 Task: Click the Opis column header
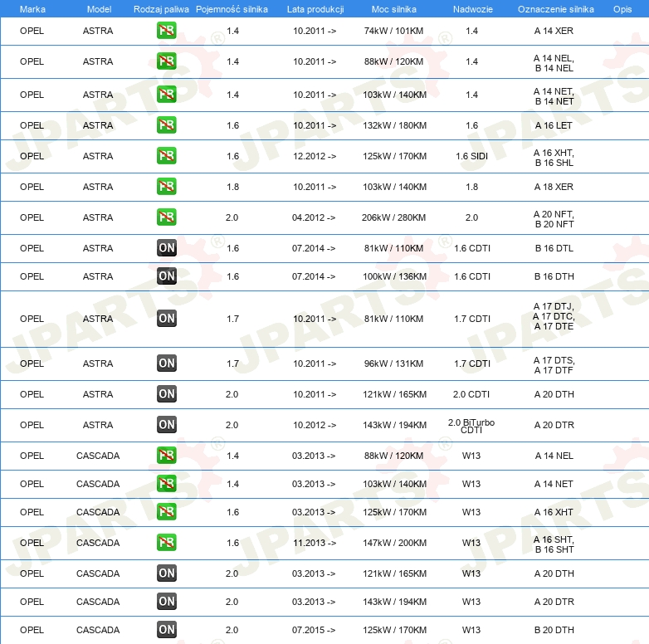click(x=622, y=8)
